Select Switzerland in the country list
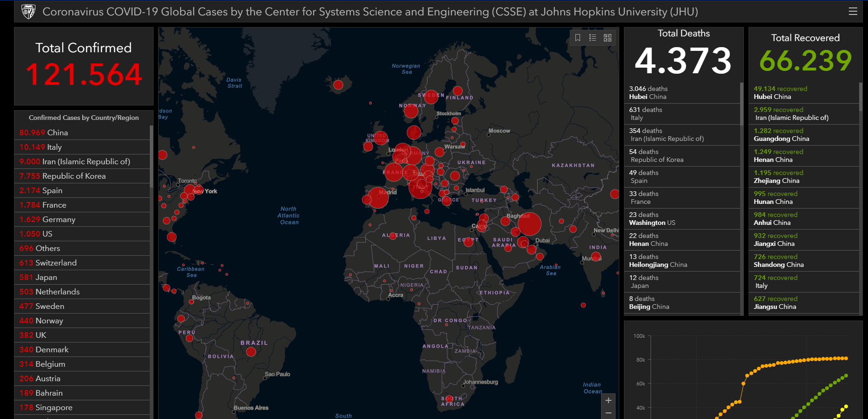868x419 pixels. coord(82,263)
